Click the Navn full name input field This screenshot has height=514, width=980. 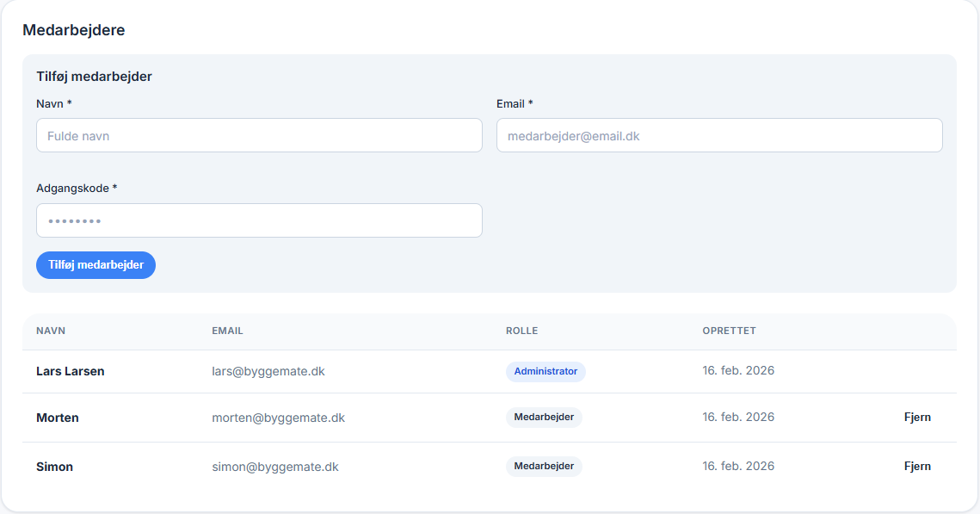(259, 135)
